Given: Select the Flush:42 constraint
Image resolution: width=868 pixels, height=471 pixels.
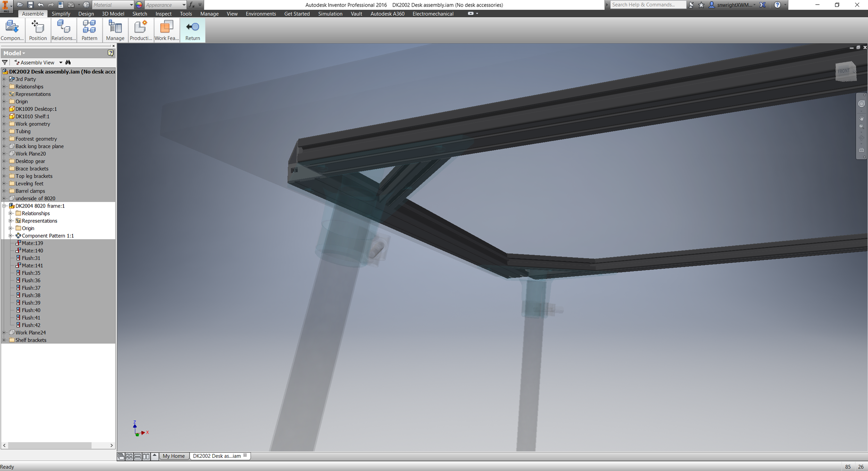Looking at the screenshot, I should click(31, 325).
